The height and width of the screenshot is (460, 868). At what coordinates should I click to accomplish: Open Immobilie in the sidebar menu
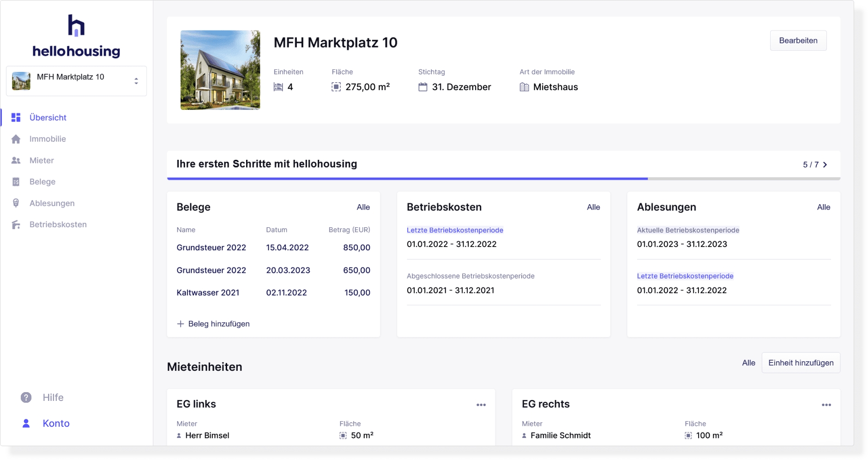[x=48, y=139]
